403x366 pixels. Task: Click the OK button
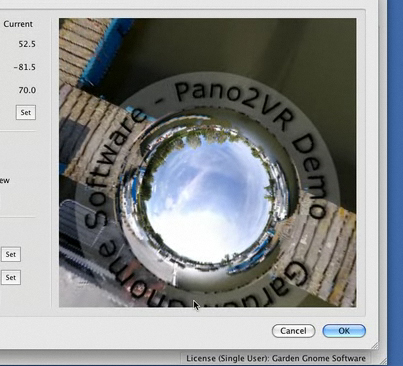[x=344, y=331]
